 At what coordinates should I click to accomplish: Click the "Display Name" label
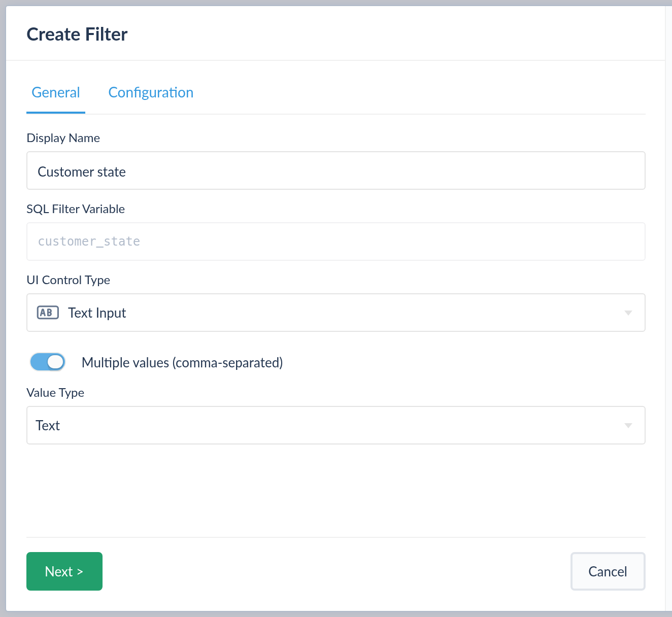point(63,138)
